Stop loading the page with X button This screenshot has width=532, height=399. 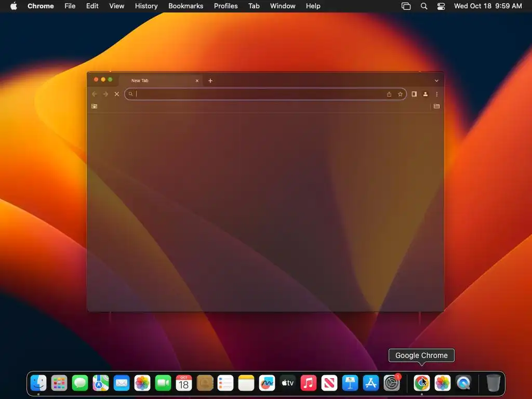tap(117, 94)
